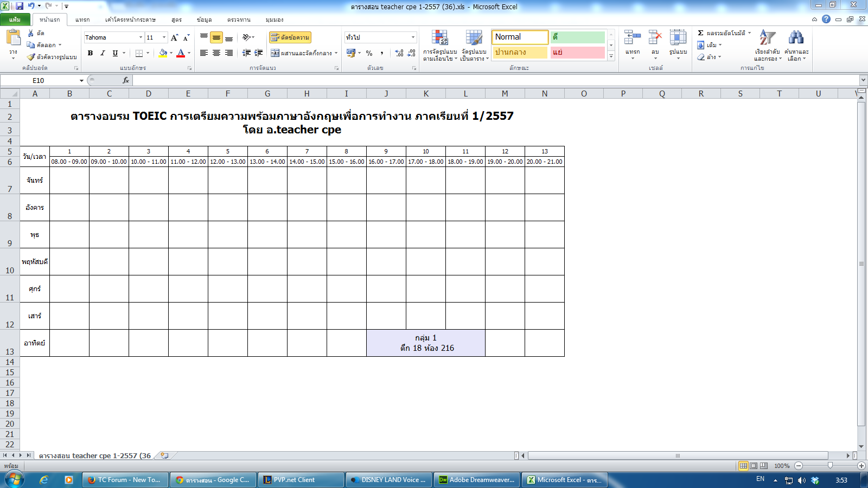Cut selection with the scissors icon
Screen dimensions: 868x488
[x=31, y=33]
